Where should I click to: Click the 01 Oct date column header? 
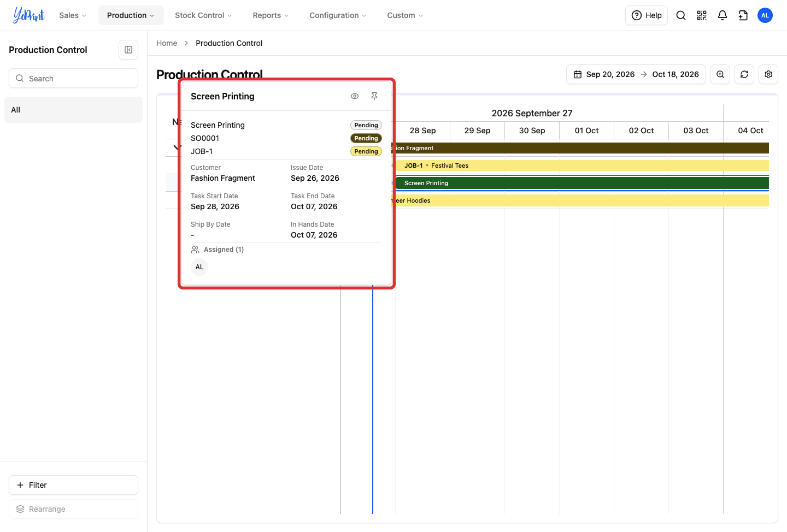point(586,131)
